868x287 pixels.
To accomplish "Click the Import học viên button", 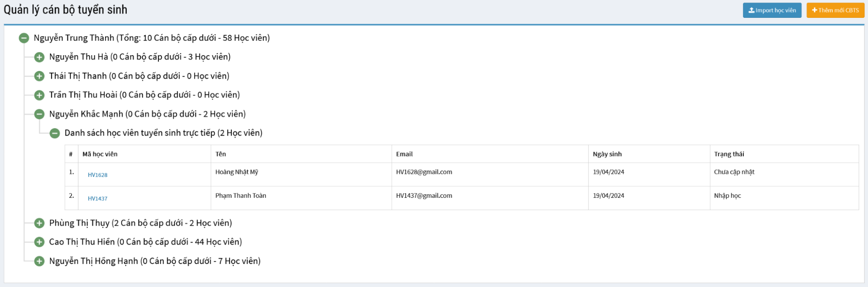I will coord(772,10).
